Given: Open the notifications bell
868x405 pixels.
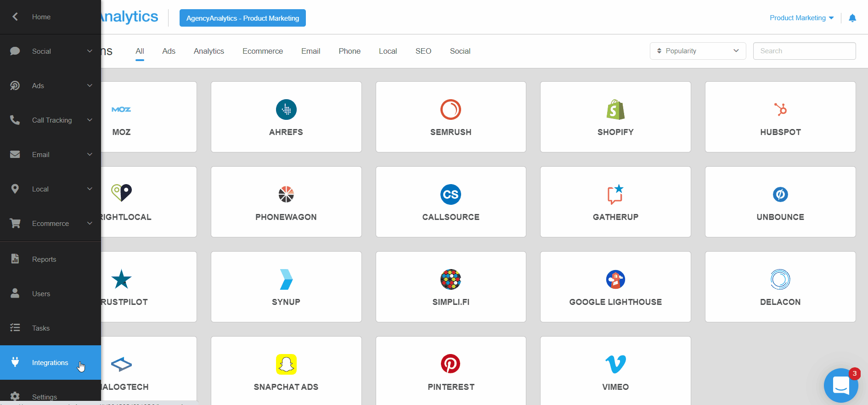Looking at the screenshot, I should coord(852,18).
